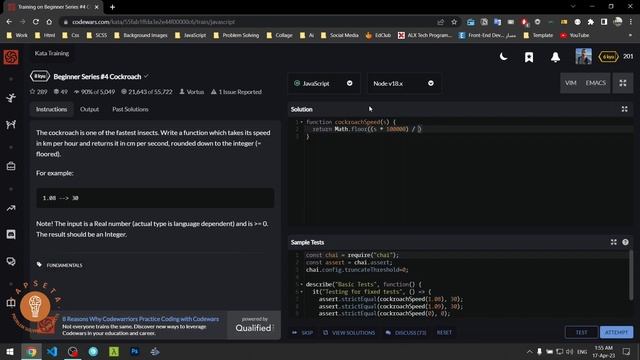The image size is (640, 360).
Task: Submit with the ATTEMPT button
Action: click(616, 332)
